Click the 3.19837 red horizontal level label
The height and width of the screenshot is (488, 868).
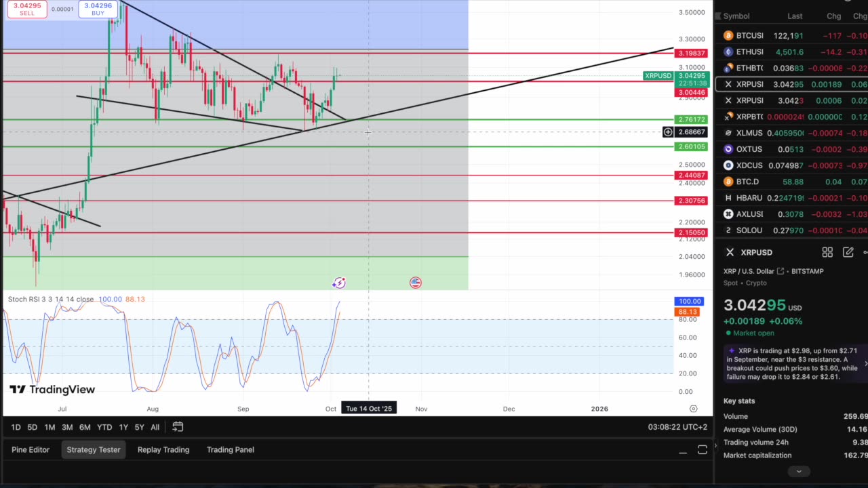[x=691, y=54]
